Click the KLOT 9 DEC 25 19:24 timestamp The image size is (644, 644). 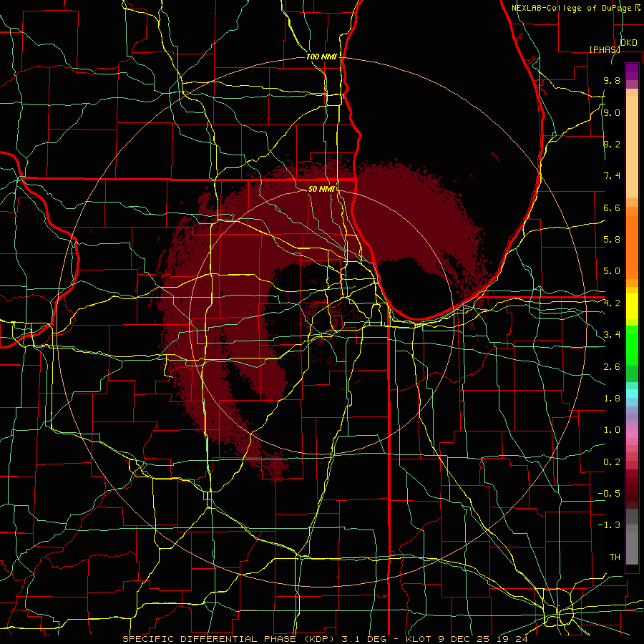tap(466, 639)
